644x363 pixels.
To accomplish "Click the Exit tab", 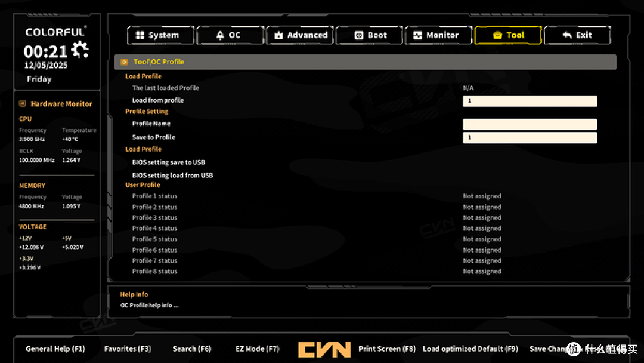I will 577,35.
